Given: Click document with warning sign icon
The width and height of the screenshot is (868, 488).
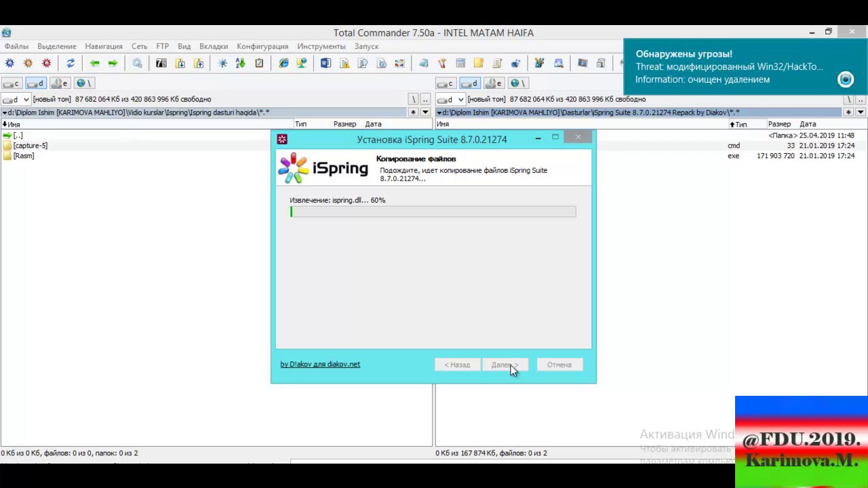Looking at the screenshot, I should pyautogui.click(x=344, y=63).
